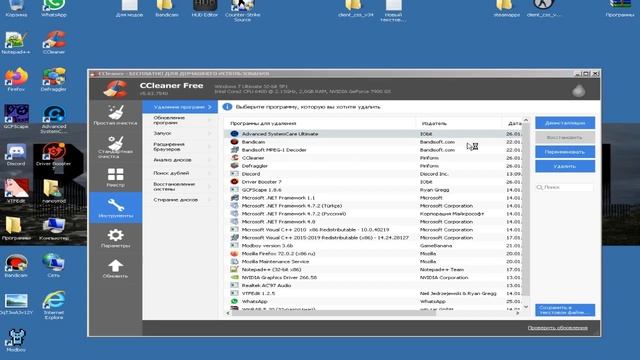The image size is (640, 360).
Task: Open the Registry (Реестр) section
Action: click(116, 177)
